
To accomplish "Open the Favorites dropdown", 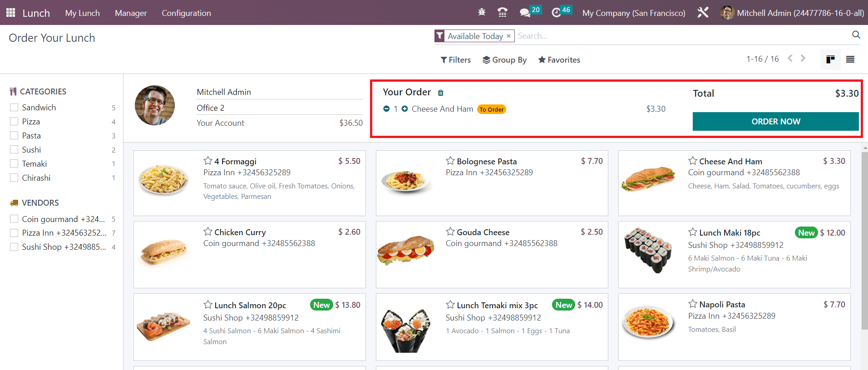I will point(559,60).
